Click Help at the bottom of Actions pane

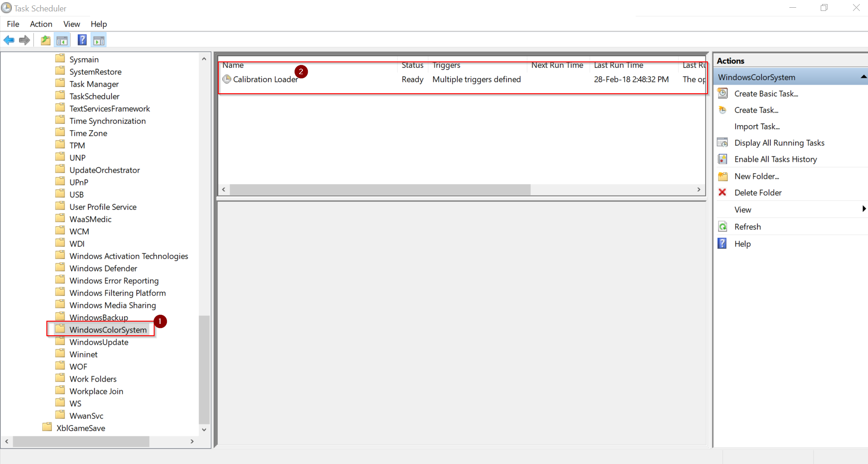coord(741,243)
